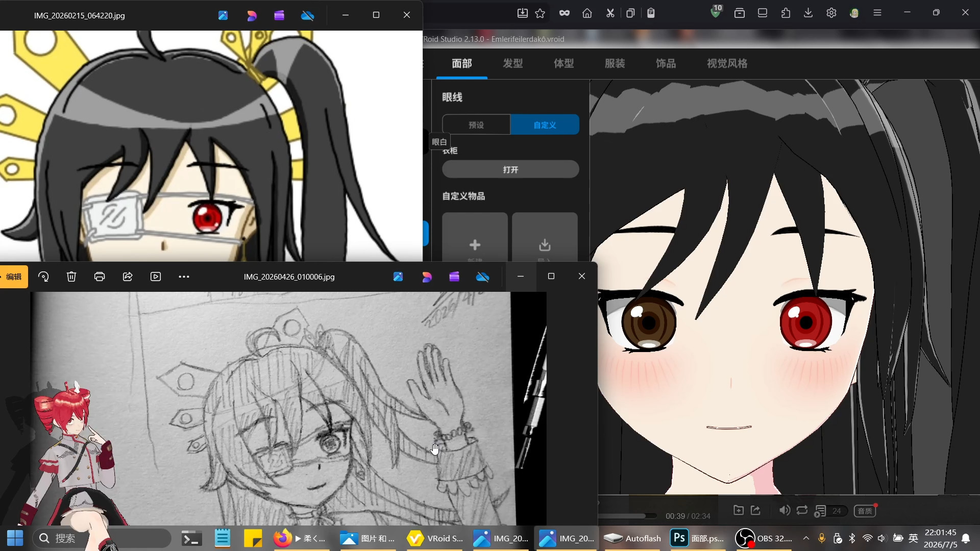Image resolution: width=980 pixels, height=551 pixels.
Task: Open Photos gallery icon in IMG_20260215_064220.jpg window
Action: (x=223, y=15)
